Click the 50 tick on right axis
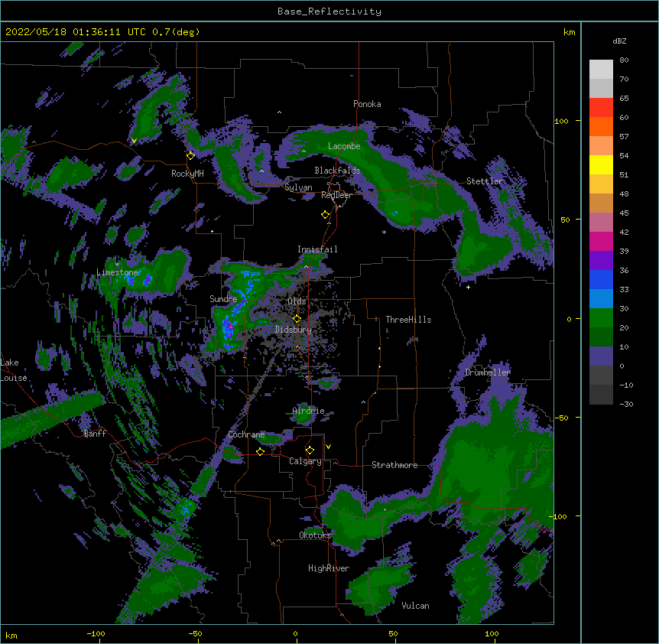The height and width of the screenshot is (644, 659). tap(565, 220)
